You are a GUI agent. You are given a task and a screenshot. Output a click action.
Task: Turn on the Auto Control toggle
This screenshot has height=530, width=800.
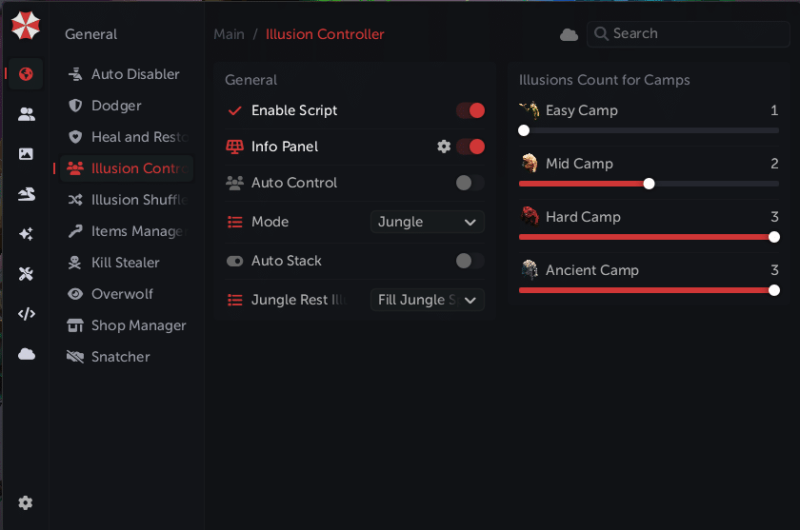[470, 183]
